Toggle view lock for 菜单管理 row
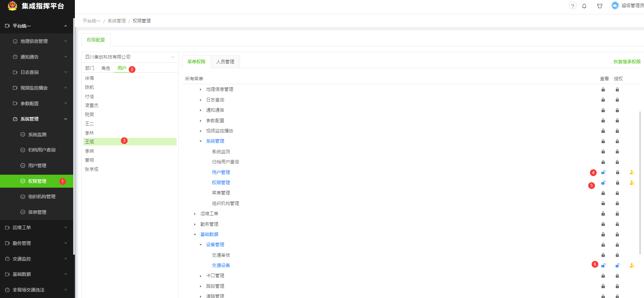Screen dimensions: 644x298 (603, 193)
